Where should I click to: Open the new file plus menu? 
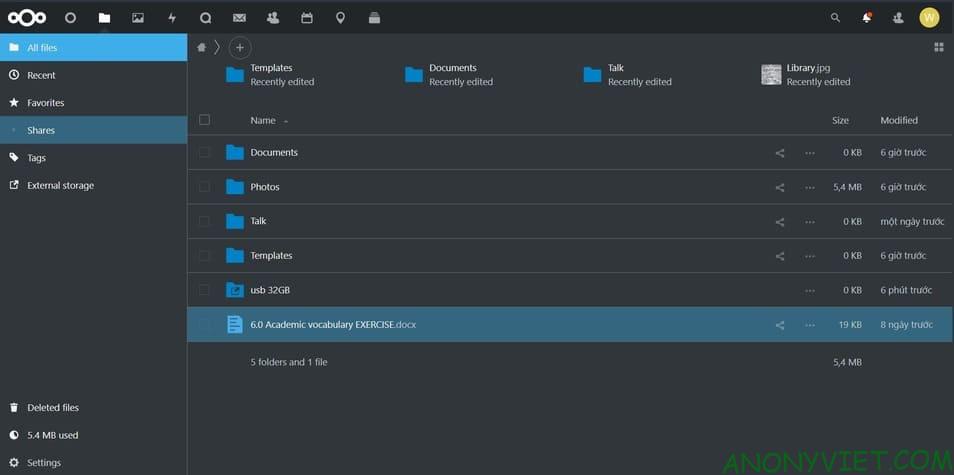(239, 47)
